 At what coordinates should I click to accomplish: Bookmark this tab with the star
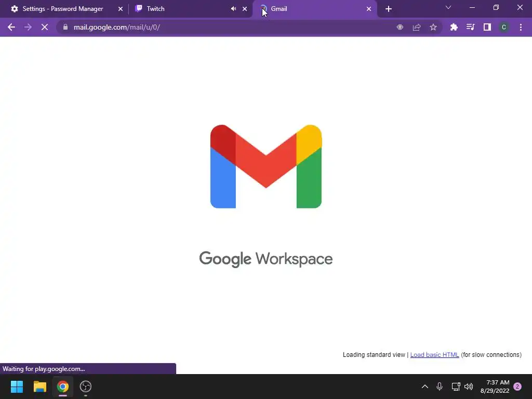[433, 27]
